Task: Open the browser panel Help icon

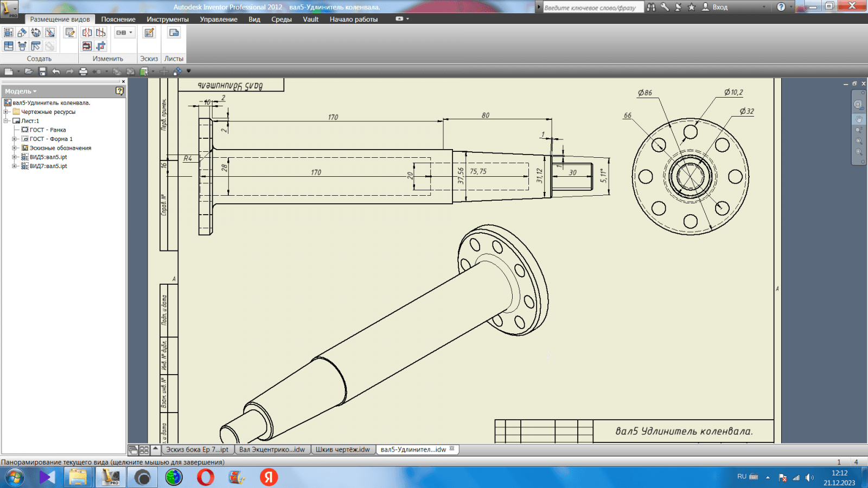Action: tap(119, 91)
